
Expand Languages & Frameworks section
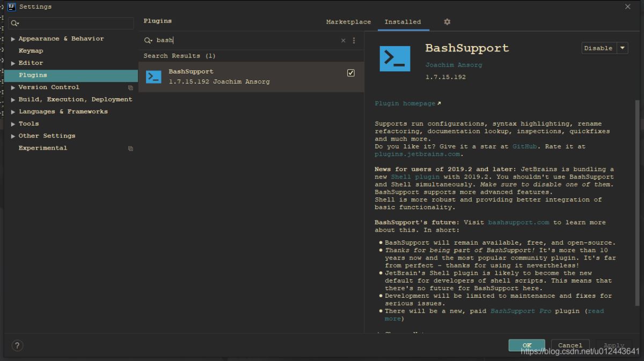tap(13, 111)
